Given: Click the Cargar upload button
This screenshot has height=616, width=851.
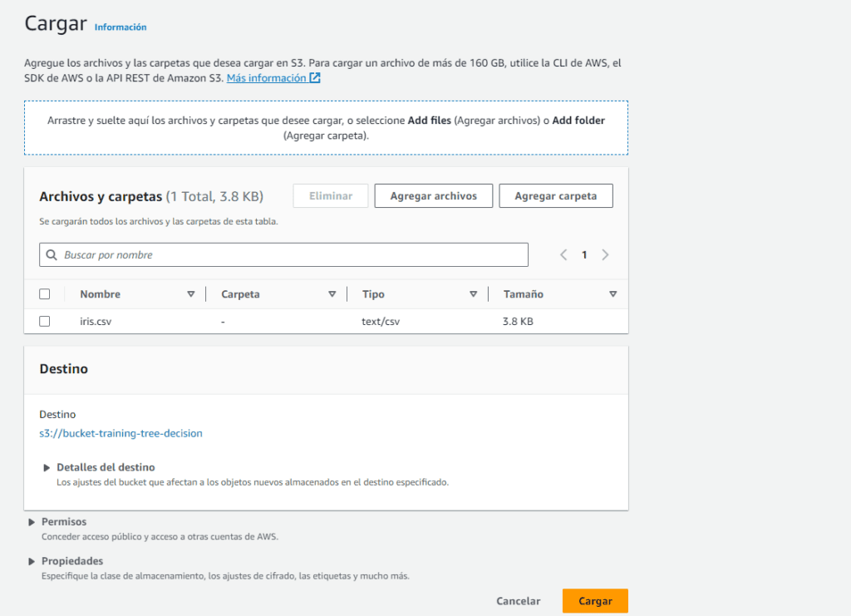Looking at the screenshot, I should [x=594, y=601].
